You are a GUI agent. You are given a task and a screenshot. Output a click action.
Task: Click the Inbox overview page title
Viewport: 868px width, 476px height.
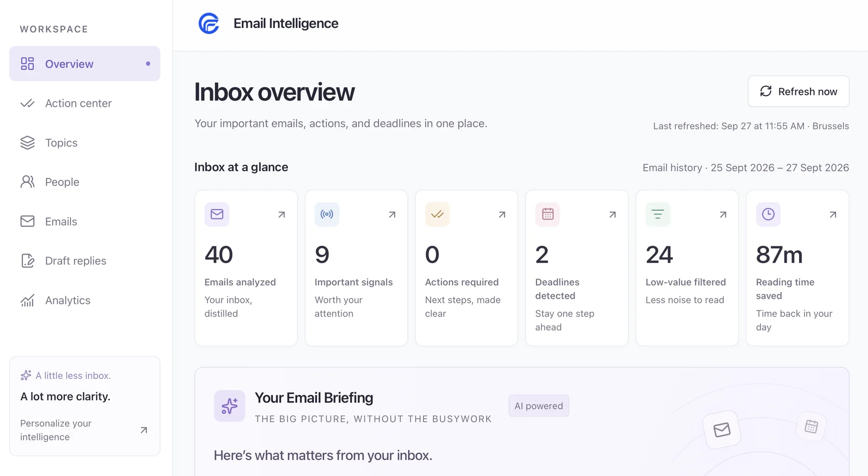point(274,92)
